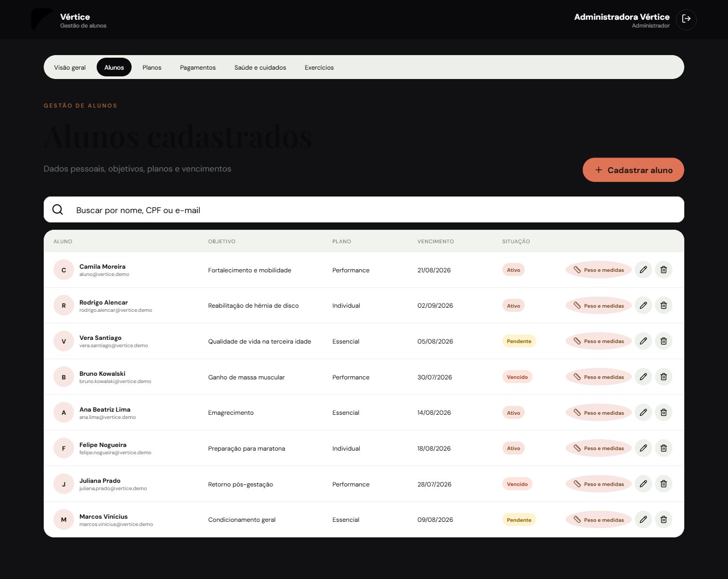
Task: Click the objective Retorno pós-gestação
Action: pos(240,484)
